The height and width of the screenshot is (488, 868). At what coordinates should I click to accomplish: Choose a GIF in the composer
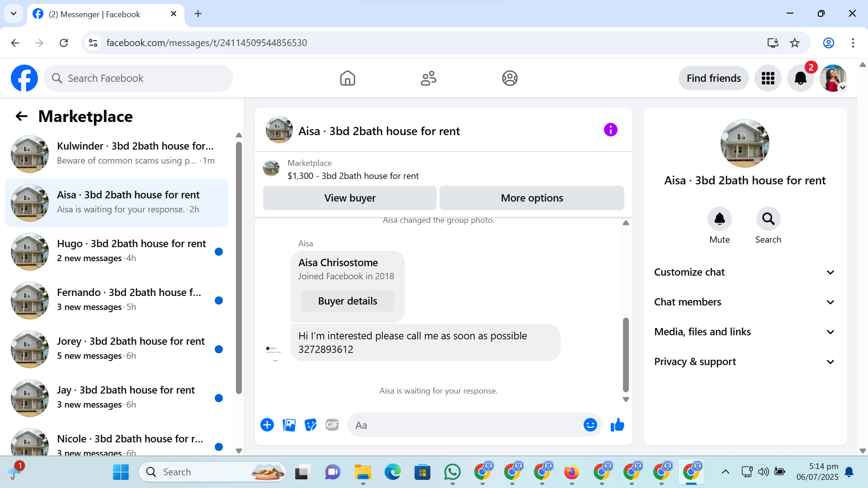click(x=332, y=425)
